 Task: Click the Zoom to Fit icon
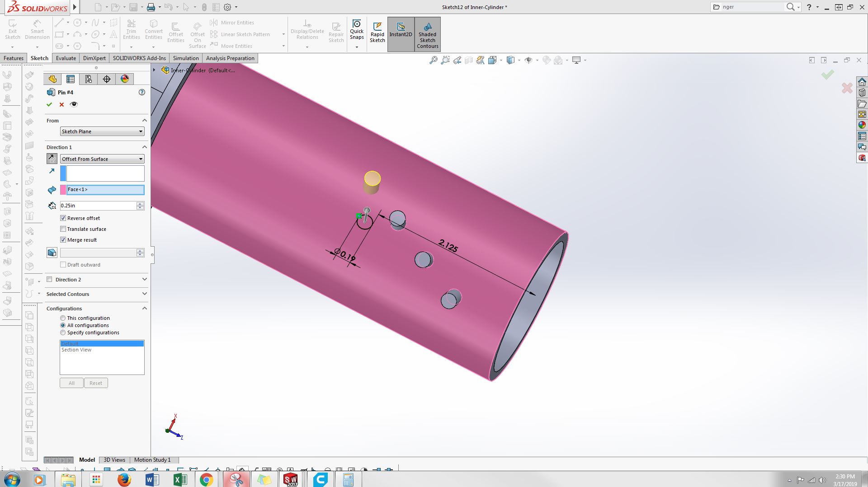433,60
